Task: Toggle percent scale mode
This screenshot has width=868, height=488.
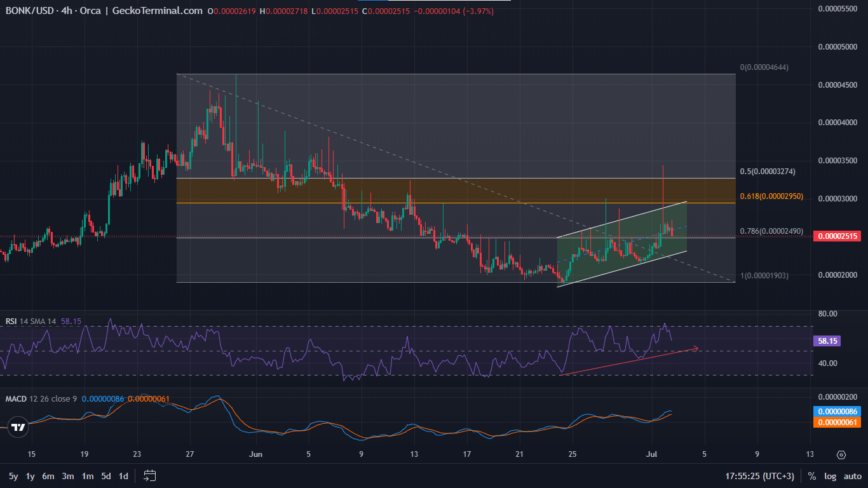Action: point(812,476)
